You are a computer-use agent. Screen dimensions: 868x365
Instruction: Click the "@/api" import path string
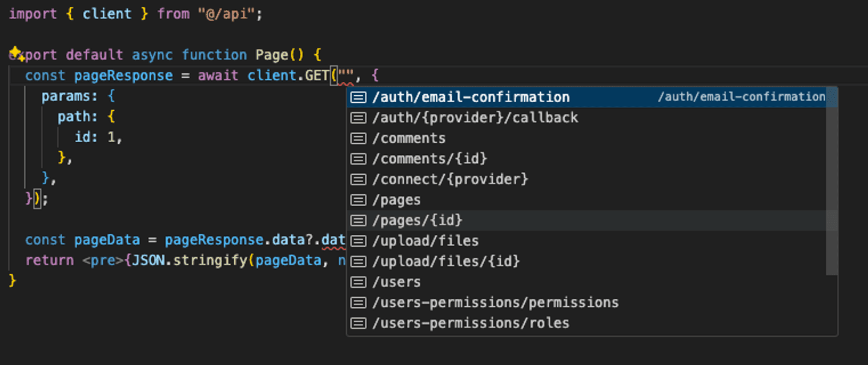(x=227, y=14)
